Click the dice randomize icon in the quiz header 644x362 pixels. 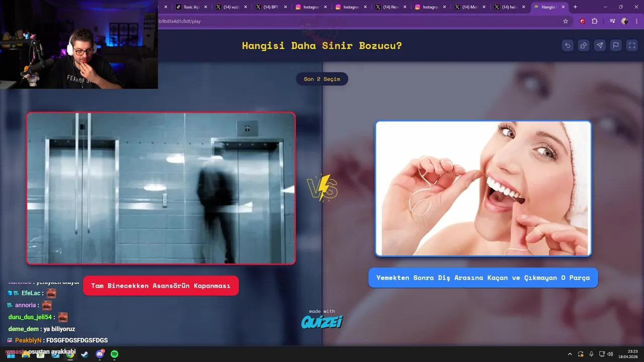point(584,45)
